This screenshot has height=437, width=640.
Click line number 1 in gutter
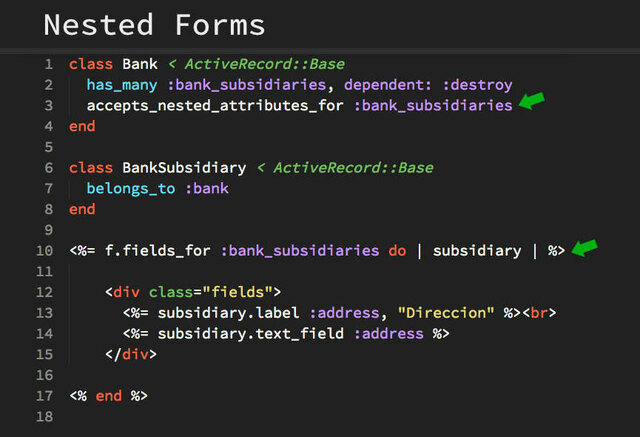[49, 64]
